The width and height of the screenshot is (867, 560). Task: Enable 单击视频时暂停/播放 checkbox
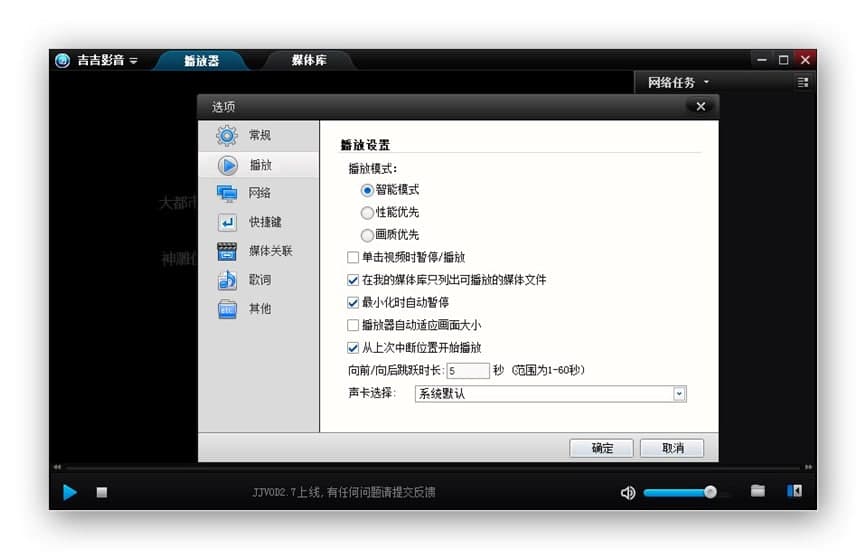click(x=353, y=257)
